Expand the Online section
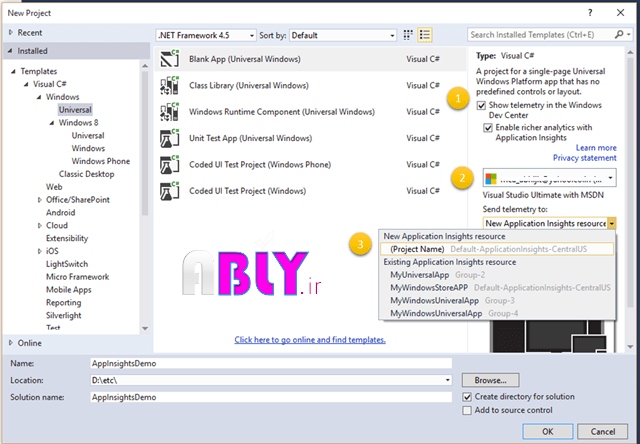Viewport: 640px width, 444px height. tap(11, 343)
